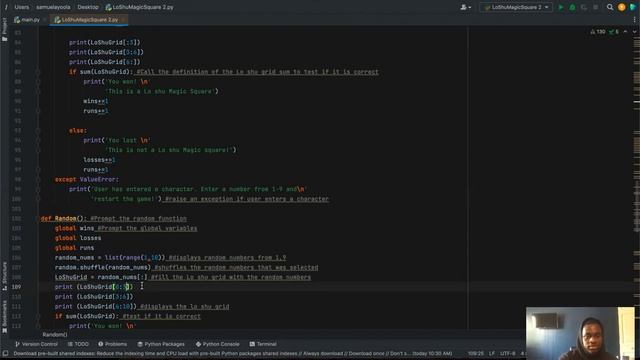Click the orange IDE updates icon
640x360 pixels.
pos(622,7)
